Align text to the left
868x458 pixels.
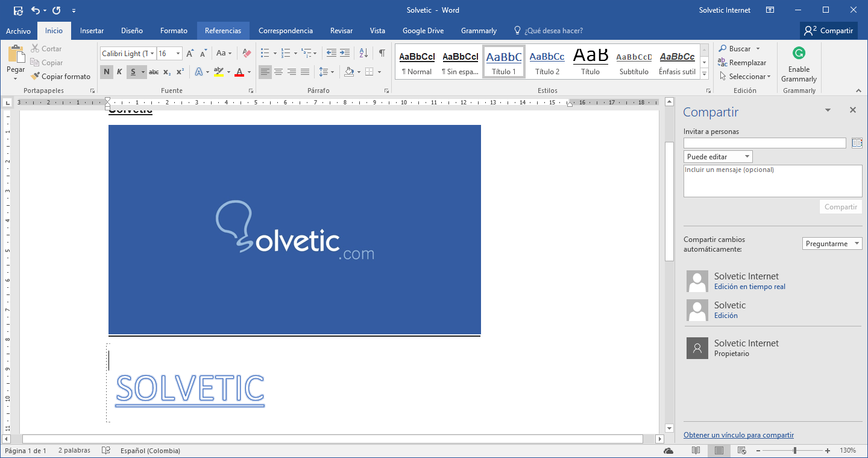pyautogui.click(x=265, y=72)
